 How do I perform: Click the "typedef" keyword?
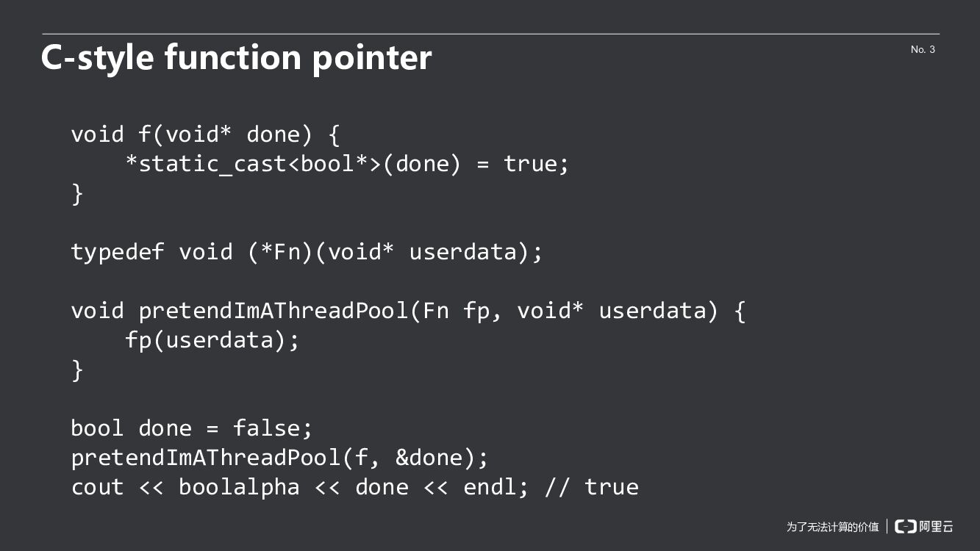[118, 252]
